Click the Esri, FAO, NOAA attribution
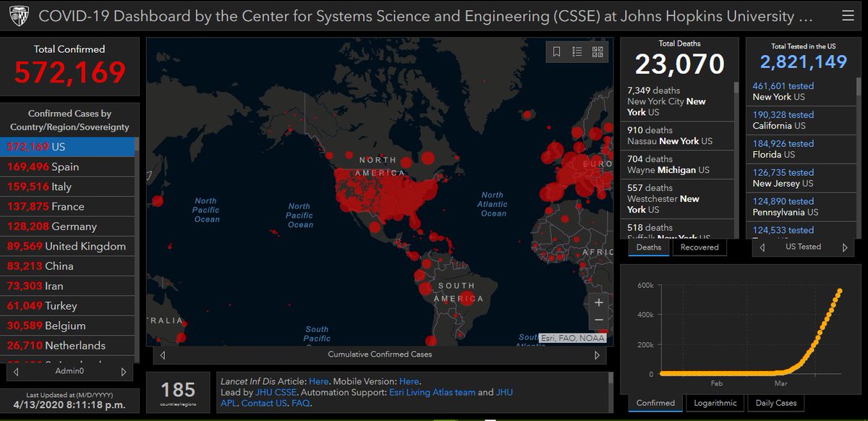 tap(571, 338)
